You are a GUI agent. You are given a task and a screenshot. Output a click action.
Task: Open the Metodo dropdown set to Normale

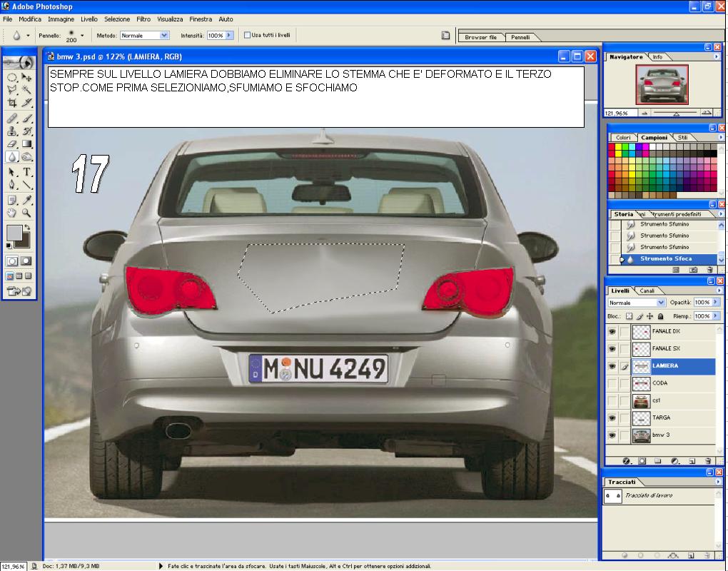click(144, 35)
